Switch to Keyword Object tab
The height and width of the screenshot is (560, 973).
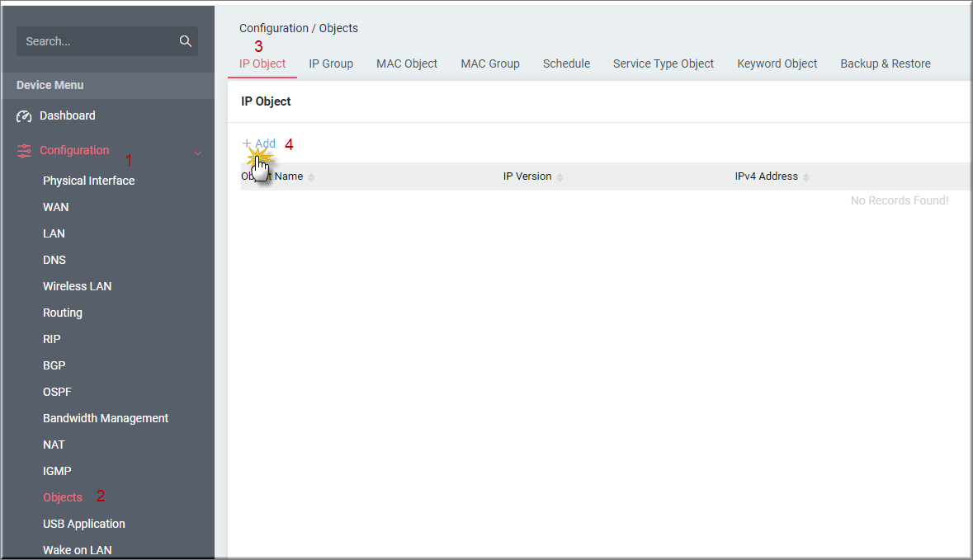pyautogui.click(x=777, y=64)
